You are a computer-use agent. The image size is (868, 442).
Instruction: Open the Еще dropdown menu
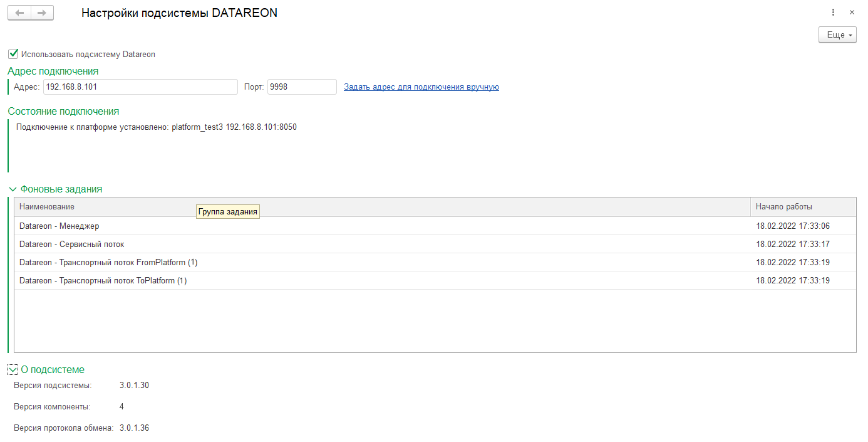click(x=837, y=35)
